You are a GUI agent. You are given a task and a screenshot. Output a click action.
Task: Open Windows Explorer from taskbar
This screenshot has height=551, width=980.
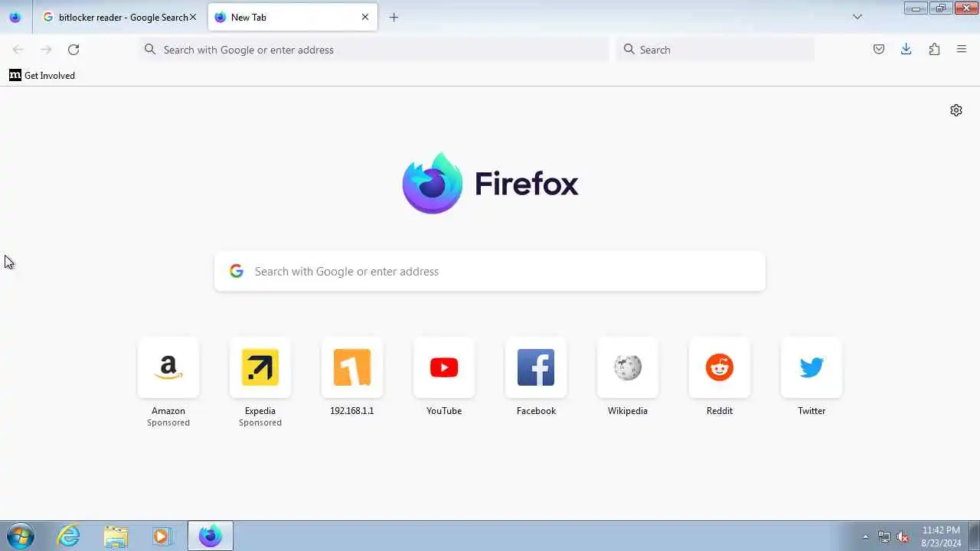coord(116,536)
